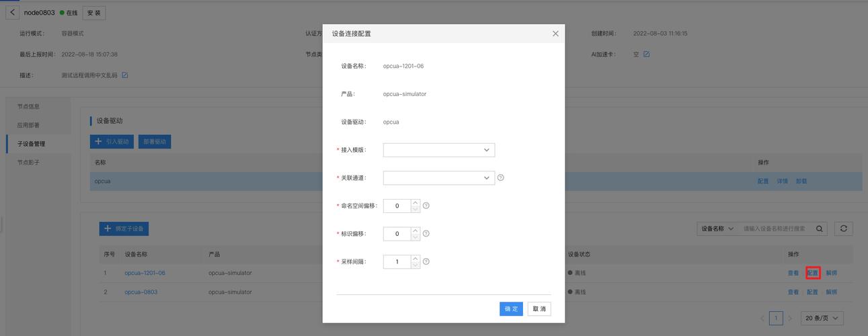This screenshot has height=336, width=868.
Task: Edit the 描述 description pencil icon
Action: 124,75
